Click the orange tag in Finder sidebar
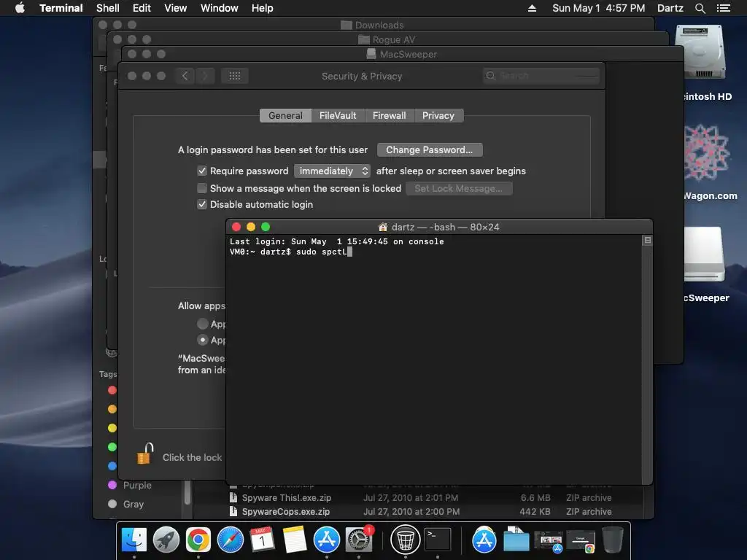The image size is (747, 560). click(x=112, y=409)
